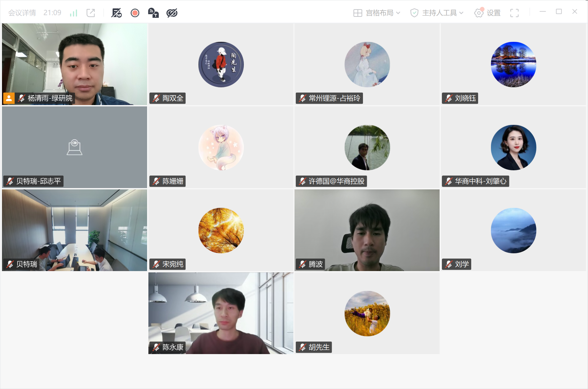This screenshot has width=588, height=389.
Task: Click muted mic icon for 杨清雨-绿研院
Action: click(22, 98)
